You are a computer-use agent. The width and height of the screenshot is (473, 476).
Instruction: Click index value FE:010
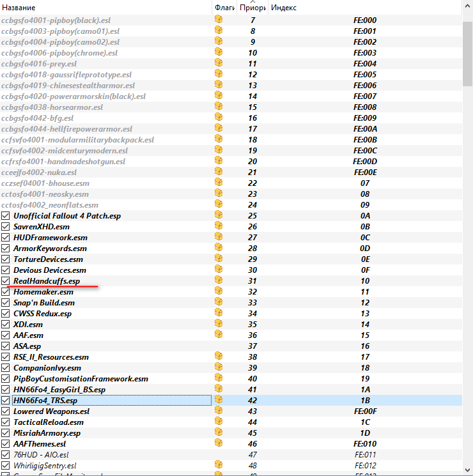[365, 444]
